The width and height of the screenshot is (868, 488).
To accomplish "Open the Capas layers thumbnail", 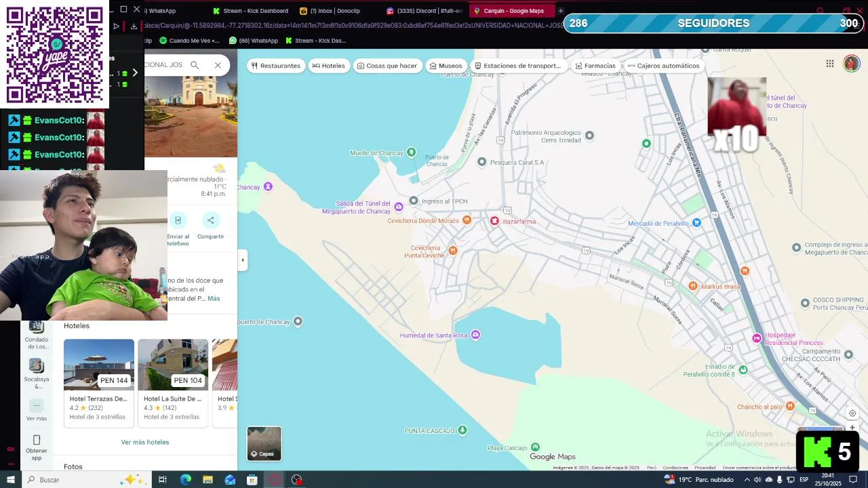I will [264, 443].
